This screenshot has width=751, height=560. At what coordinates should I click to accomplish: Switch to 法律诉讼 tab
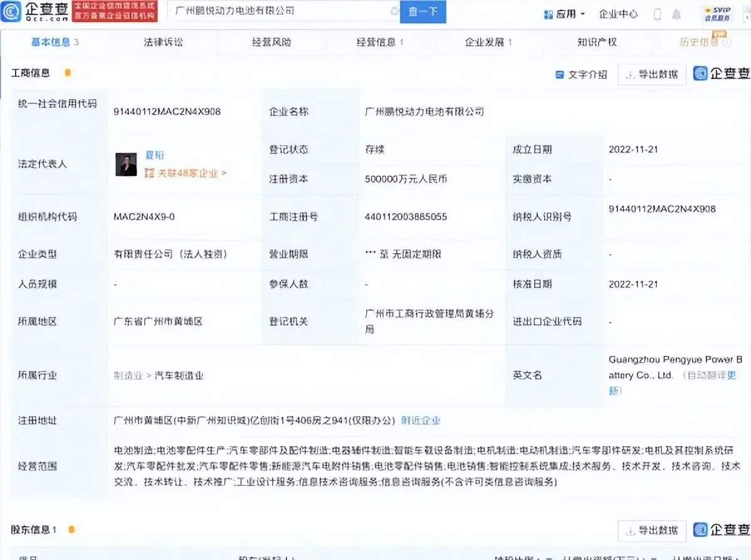pyautogui.click(x=163, y=42)
